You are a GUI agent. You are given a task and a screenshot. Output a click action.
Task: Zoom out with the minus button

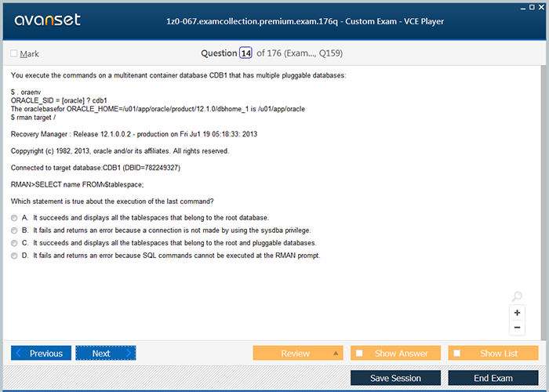click(x=517, y=328)
